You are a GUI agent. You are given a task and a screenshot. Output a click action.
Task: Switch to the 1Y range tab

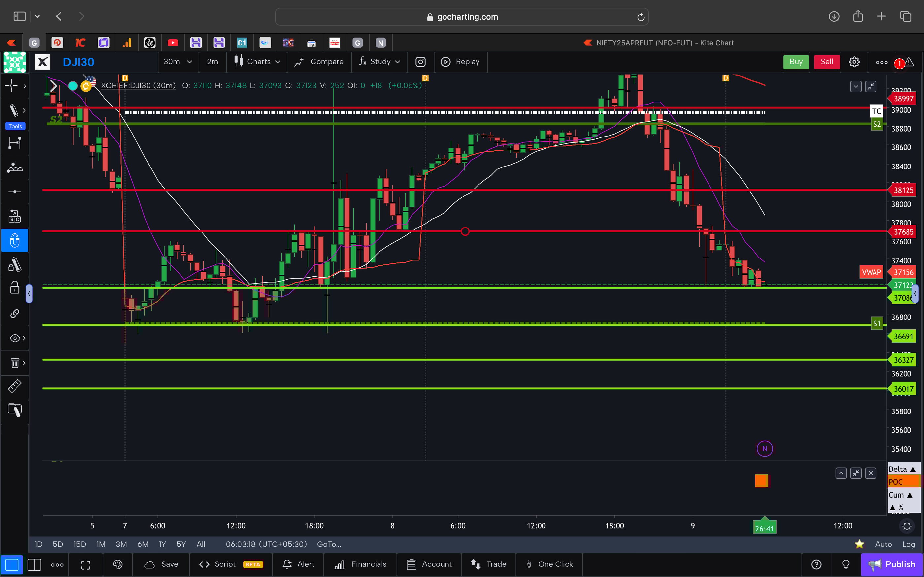tap(162, 544)
